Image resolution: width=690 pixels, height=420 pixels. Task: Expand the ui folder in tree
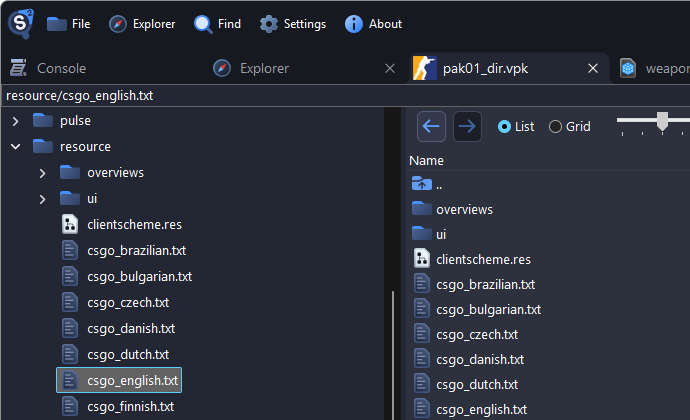pos(42,199)
